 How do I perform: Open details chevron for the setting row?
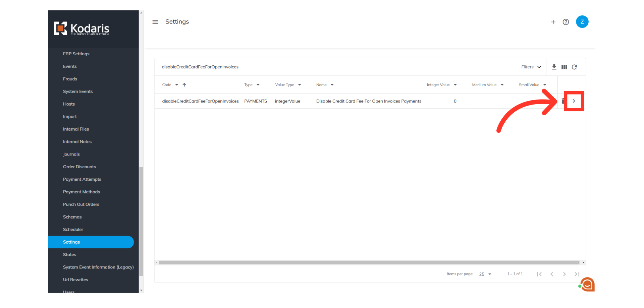point(574,101)
